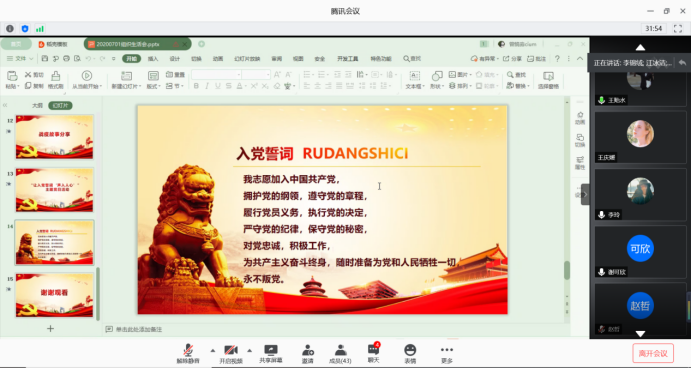Open audio options arrow beside microphone
Viewport: 692px width, 368px height.
pyautogui.click(x=213, y=350)
